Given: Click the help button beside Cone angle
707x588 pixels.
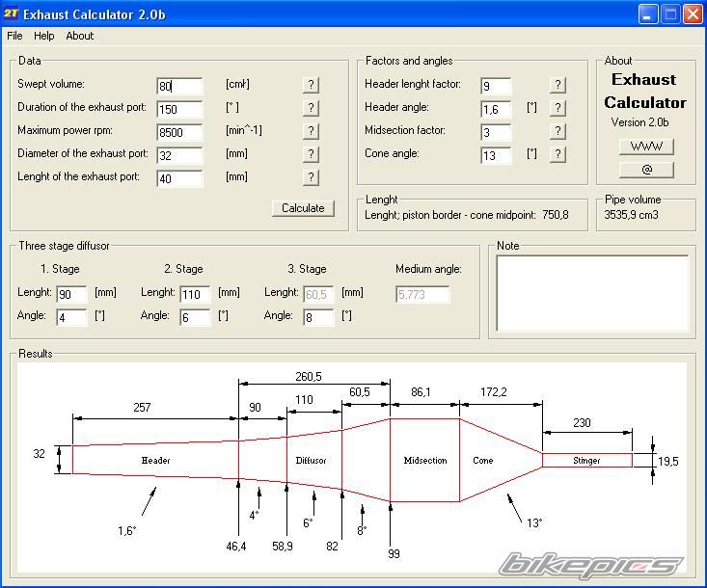Looking at the screenshot, I should pyautogui.click(x=557, y=154).
